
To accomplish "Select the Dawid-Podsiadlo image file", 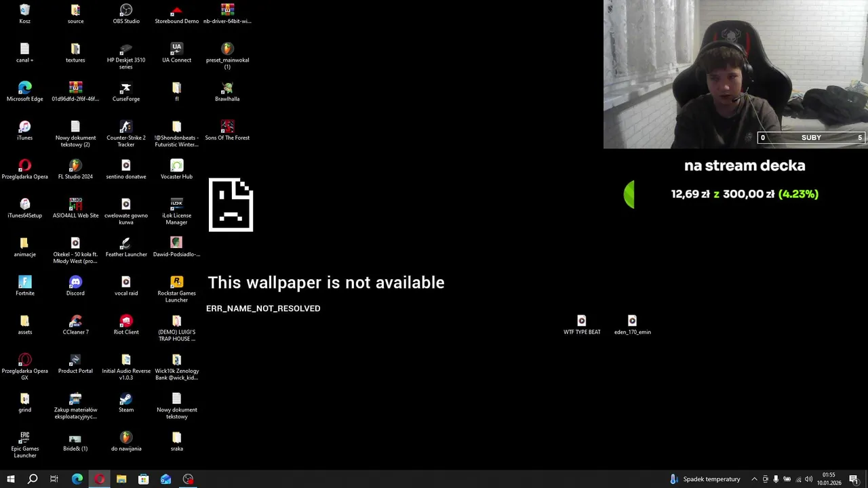I will coord(176,247).
